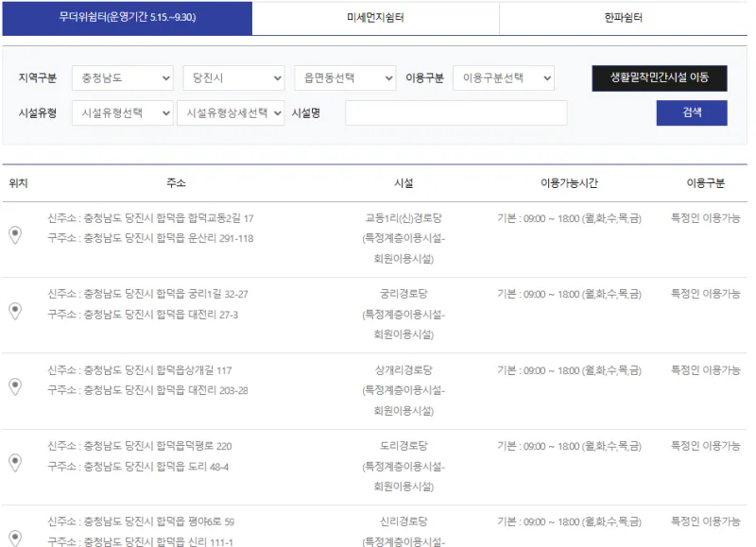Screen dimensions: 756x547
Task: Select old address 합덕읍 대전리 27-3
Action: point(143,315)
